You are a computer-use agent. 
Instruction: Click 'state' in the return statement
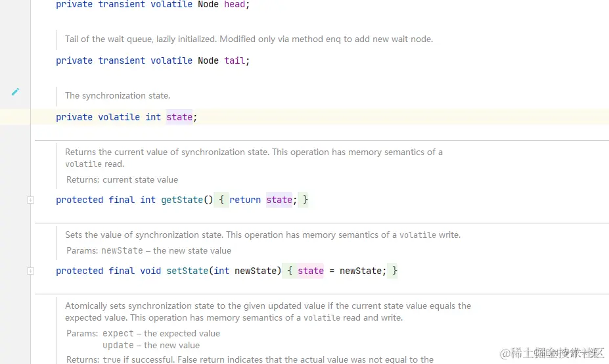tap(279, 200)
